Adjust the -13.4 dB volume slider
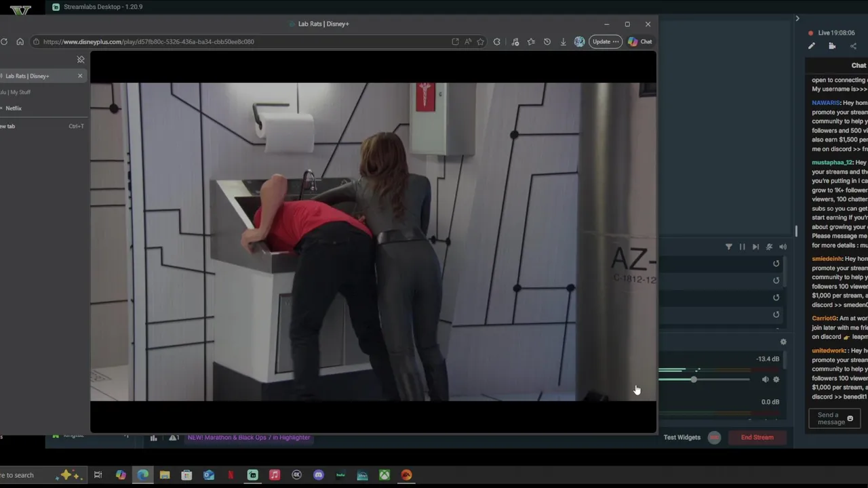This screenshot has height=488, width=868. [694, 380]
